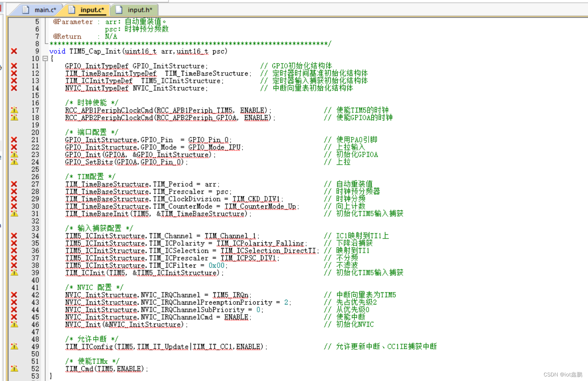Click the error marker on line 38
This screenshot has height=381, width=588.
[x=14, y=265]
